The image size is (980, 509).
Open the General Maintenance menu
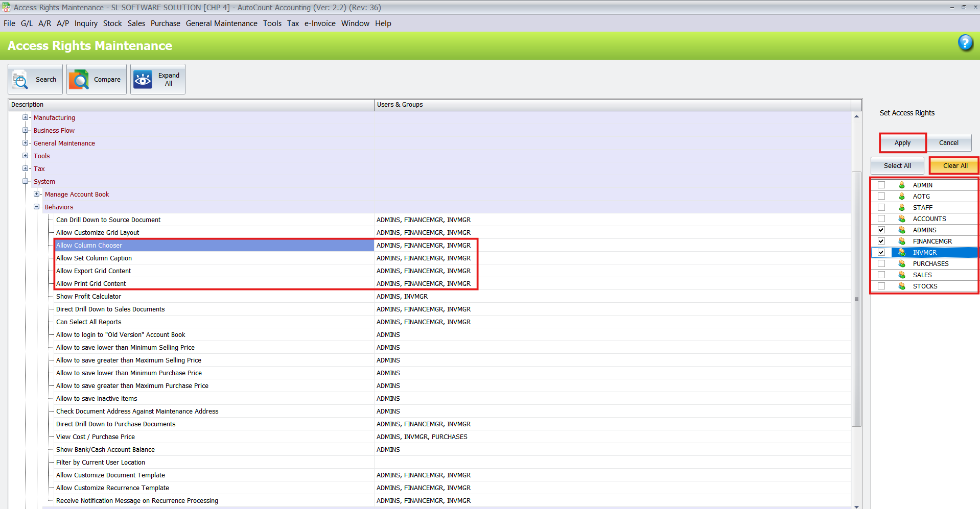[x=221, y=23]
